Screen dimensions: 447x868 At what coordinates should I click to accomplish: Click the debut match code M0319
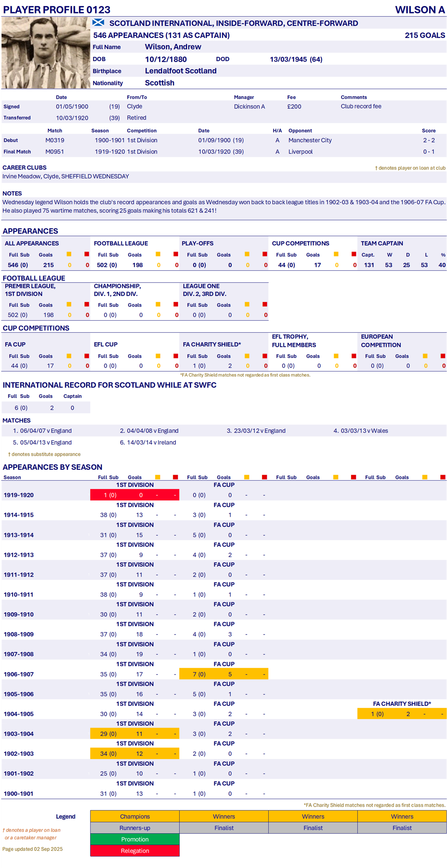55,140
